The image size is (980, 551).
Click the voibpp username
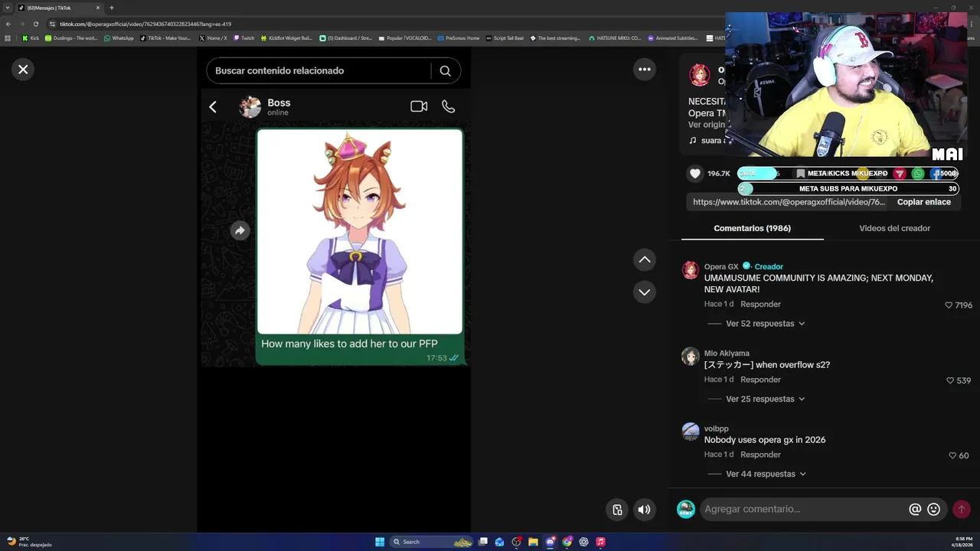(716, 429)
